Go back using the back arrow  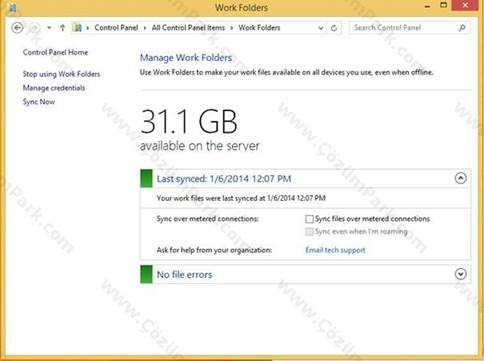coord(17,28)
